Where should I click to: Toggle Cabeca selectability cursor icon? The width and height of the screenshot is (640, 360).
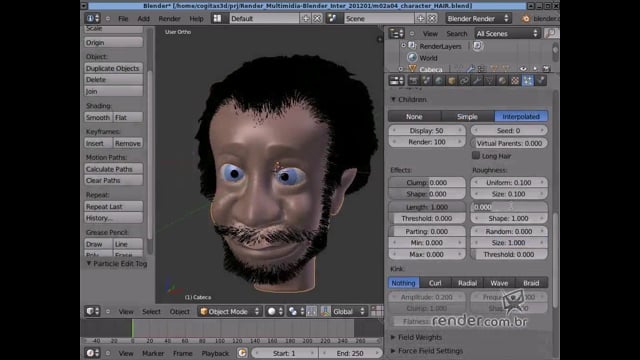coord(535,69)
